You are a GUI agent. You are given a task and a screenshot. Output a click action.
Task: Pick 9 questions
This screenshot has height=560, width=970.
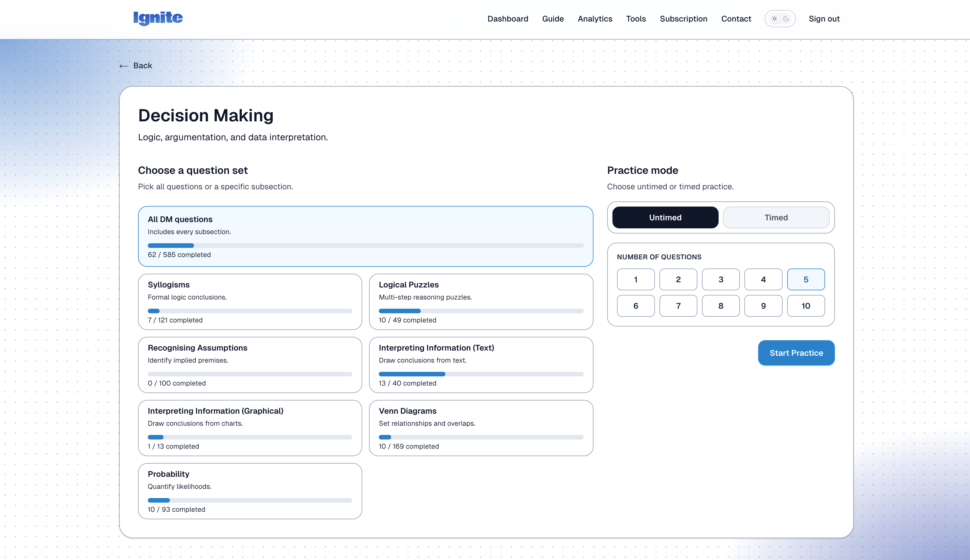(x=763, y=306)
